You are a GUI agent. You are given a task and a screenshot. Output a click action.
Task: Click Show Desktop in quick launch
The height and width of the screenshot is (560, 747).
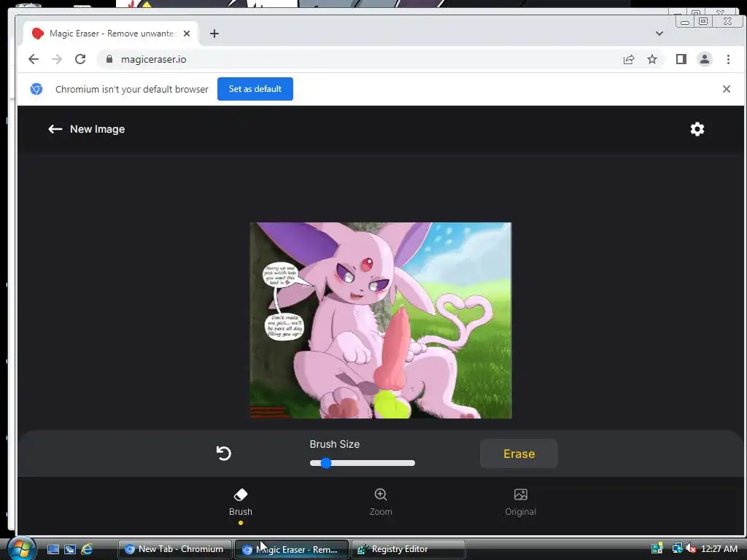(53, 549)
